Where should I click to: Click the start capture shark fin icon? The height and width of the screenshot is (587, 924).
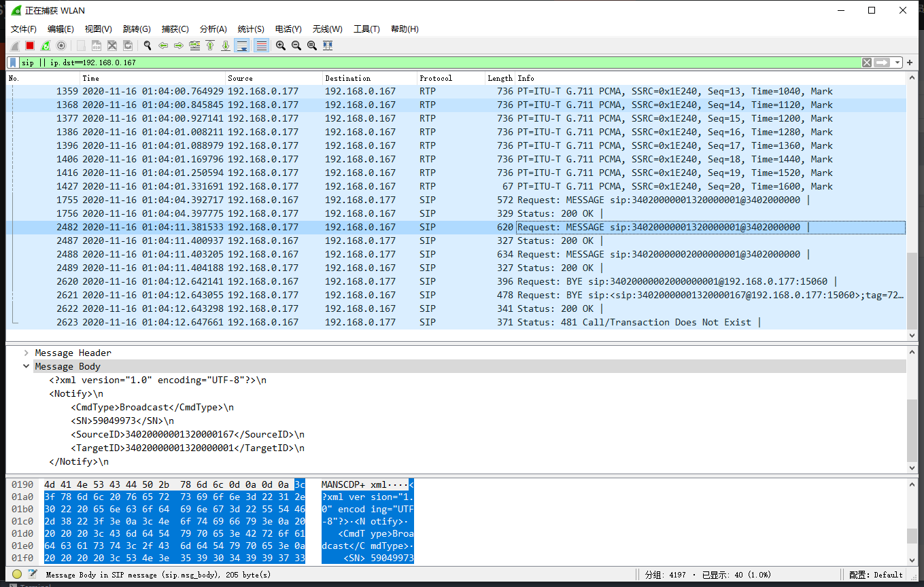14,46
